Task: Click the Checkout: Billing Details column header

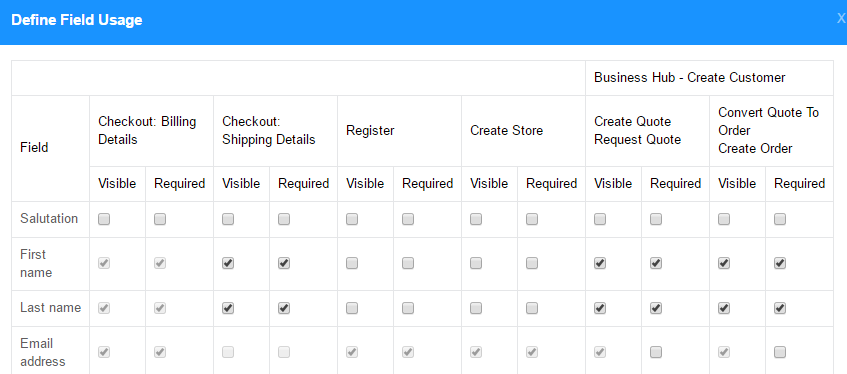Action: tap(147, 130)
